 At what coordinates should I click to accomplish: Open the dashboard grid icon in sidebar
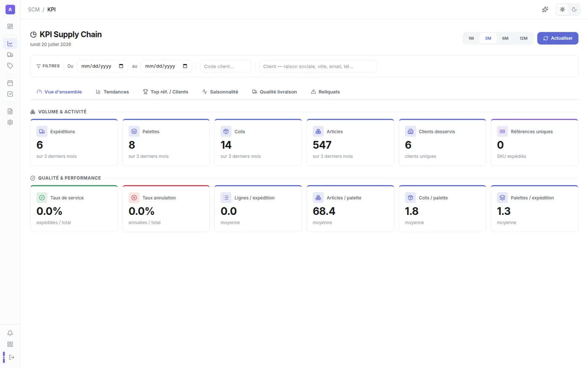pos(10,26)
